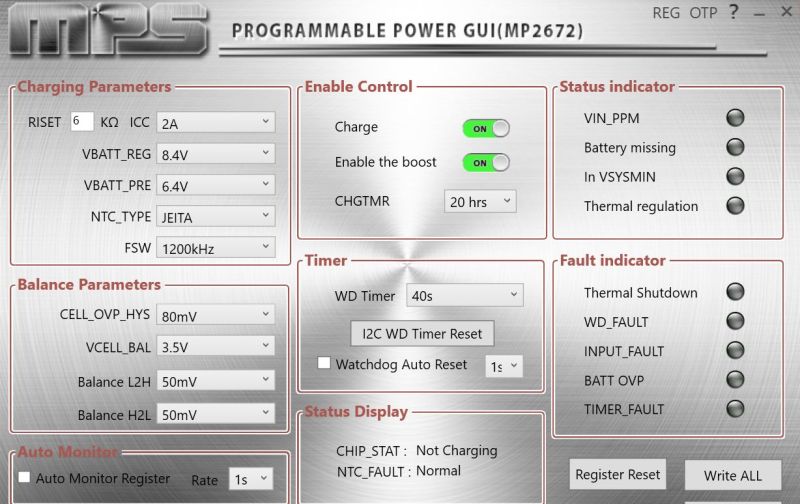Open the Auto Monitor Rate dropdown
This screenshot has height=504, width=800.
pyautogui.click(x=251, y=479)
